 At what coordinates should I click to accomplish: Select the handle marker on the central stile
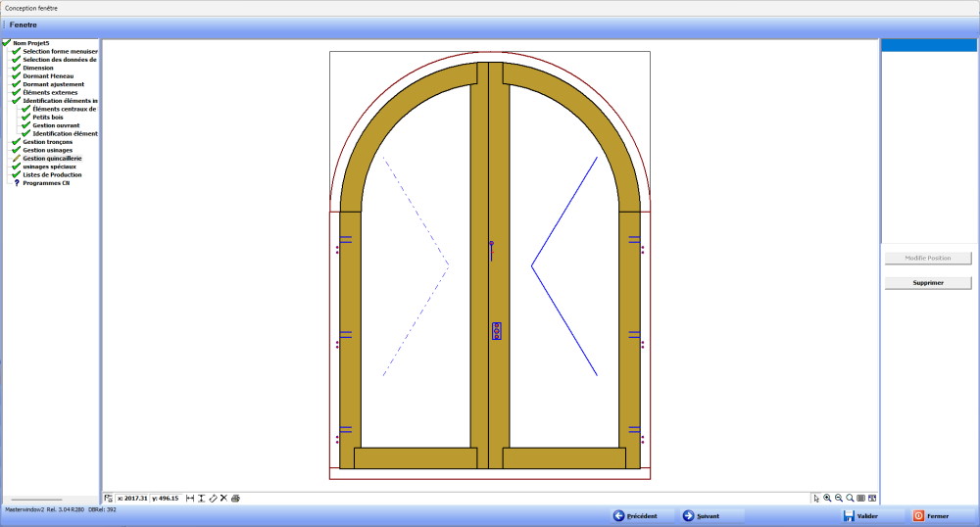(x=491, y=251)
